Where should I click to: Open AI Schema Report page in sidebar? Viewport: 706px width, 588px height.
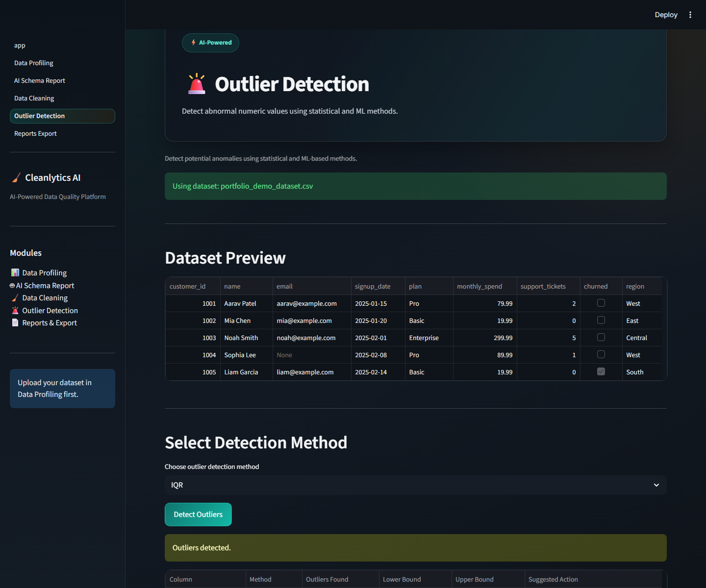pyautogui.click(x=62, y=81)
